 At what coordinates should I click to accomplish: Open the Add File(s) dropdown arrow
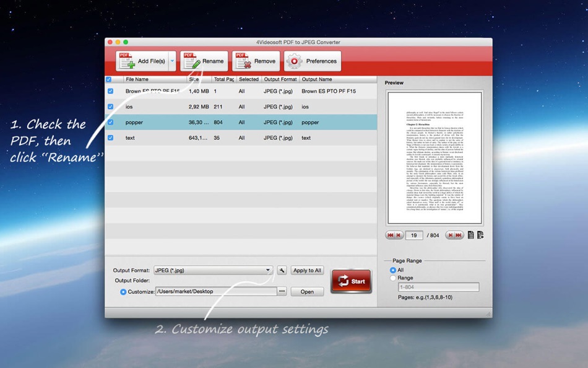click(x=172, y=61)
